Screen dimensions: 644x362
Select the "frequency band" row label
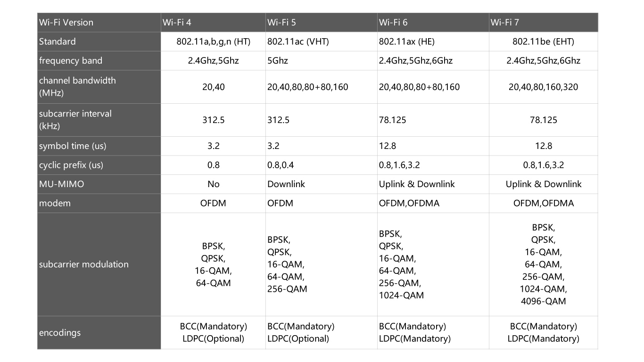coord(70,61)
